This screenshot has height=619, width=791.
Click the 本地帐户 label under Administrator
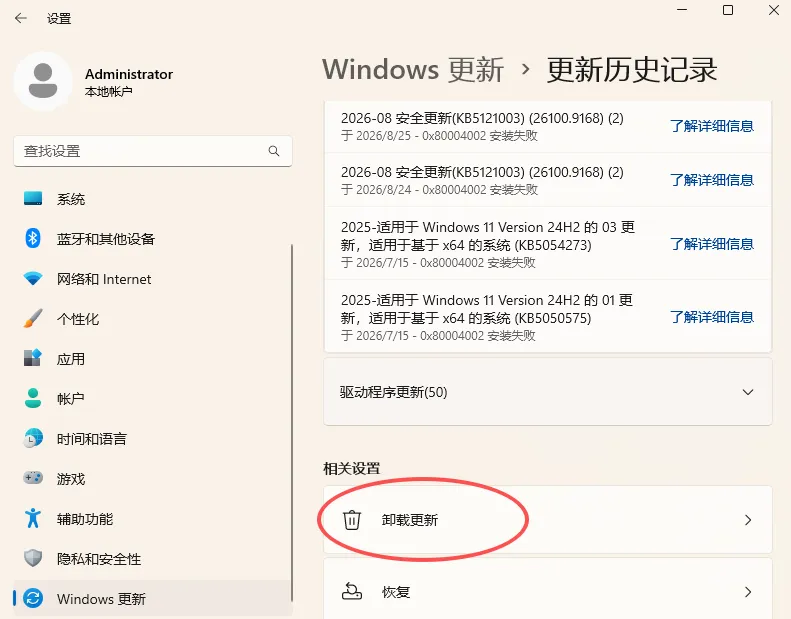[x=108, y=91]
